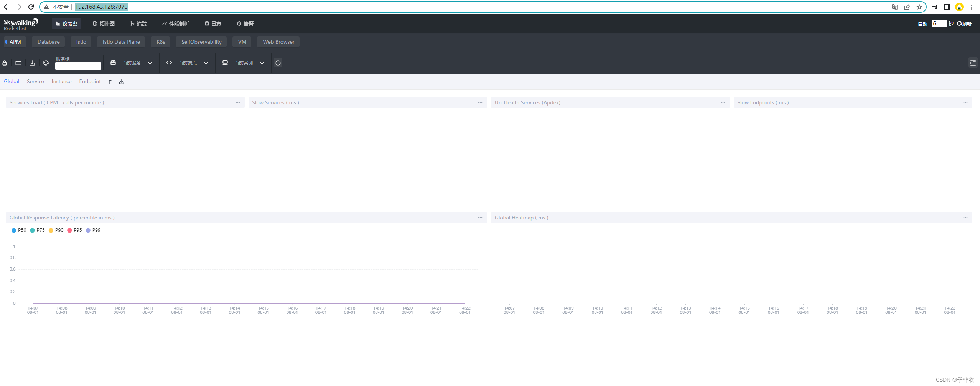The width and height of the screenshot is (980, 386).
Task: Click the browser address bar URL
Action: (101, 7)
